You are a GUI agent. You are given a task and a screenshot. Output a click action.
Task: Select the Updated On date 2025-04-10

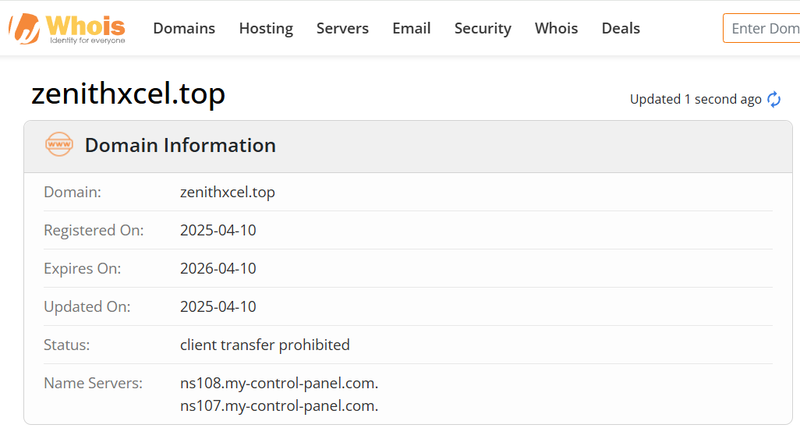click(x=218, y=307)
